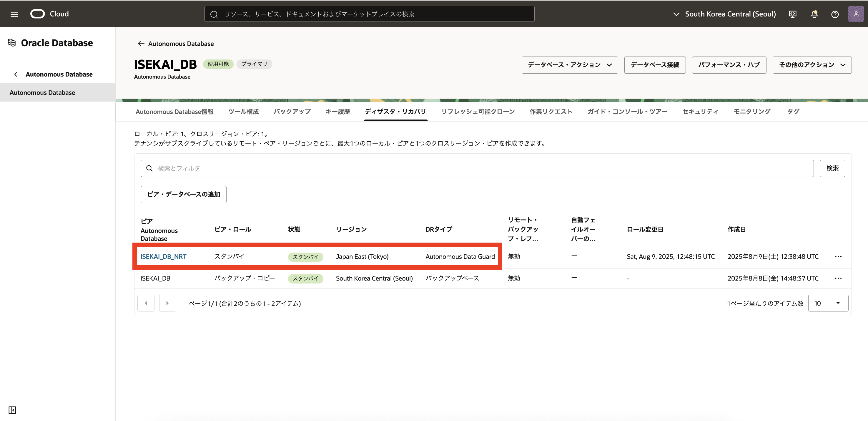
Task: Click the ピア・データベースの追加 button
Action: (183, 195)
